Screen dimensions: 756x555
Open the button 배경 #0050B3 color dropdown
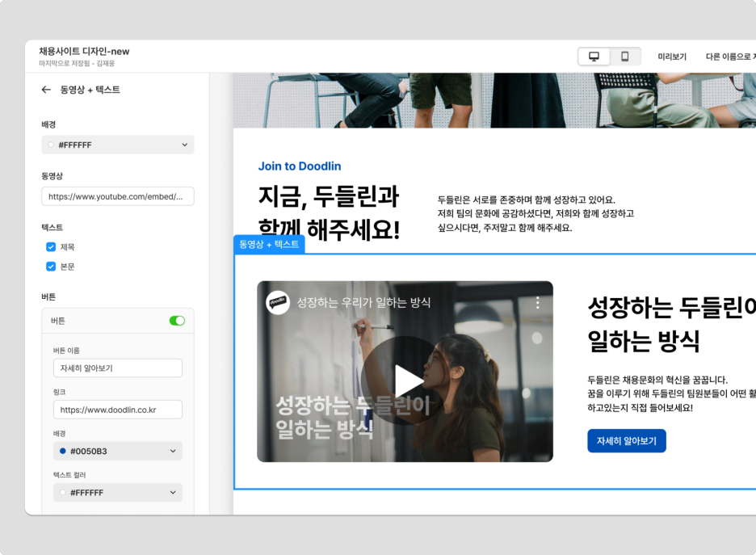(x=118, y=451)
